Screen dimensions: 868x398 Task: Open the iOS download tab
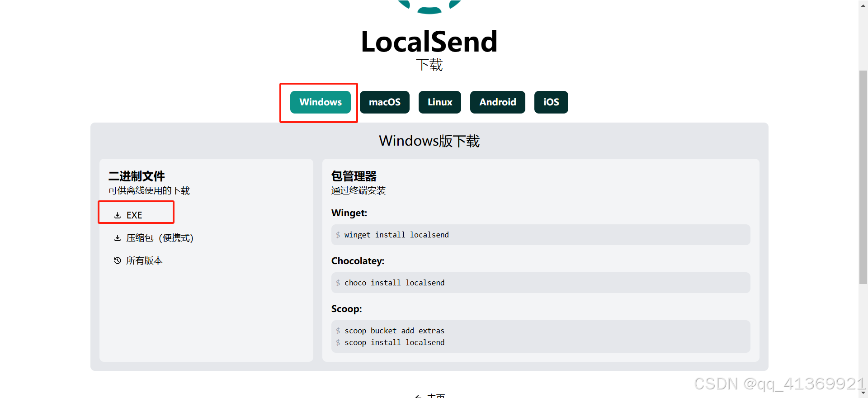(551, 102)
